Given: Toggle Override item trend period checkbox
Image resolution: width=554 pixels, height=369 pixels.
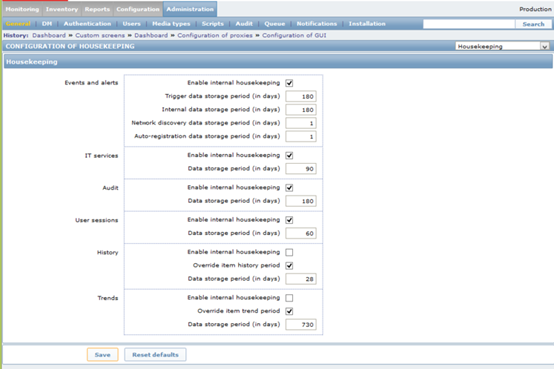Looking at the screenshot, I should pyautogui.click(x=289, y=311).
